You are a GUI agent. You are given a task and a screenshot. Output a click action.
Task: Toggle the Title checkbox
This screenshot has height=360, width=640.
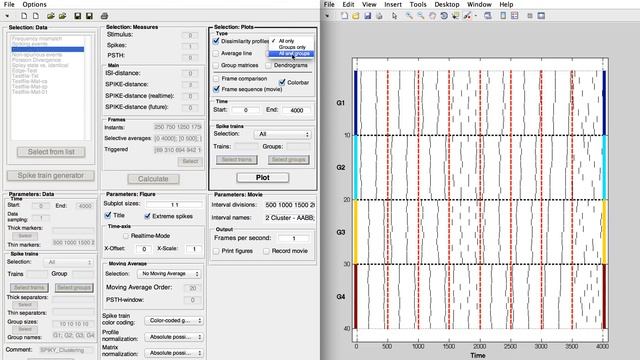(108, 215)
